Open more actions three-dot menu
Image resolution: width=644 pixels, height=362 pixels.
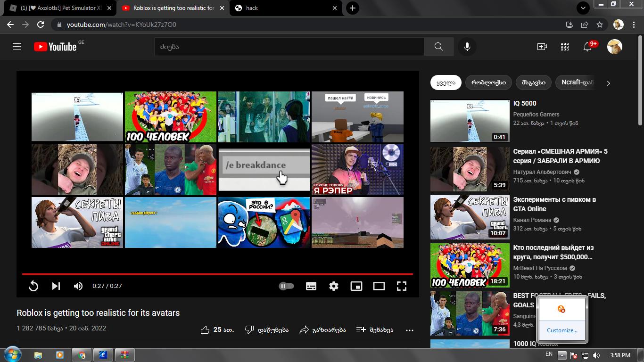coord(409,330)
